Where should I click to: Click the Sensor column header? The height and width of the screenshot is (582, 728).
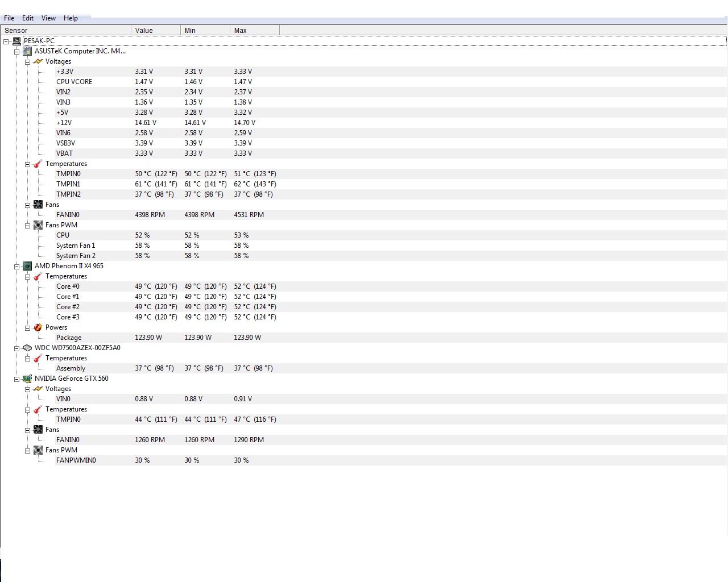[66, 30]
